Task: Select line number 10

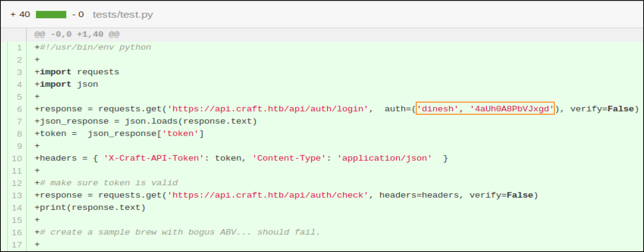Action: pyautogui.click(x=17, y=158)
